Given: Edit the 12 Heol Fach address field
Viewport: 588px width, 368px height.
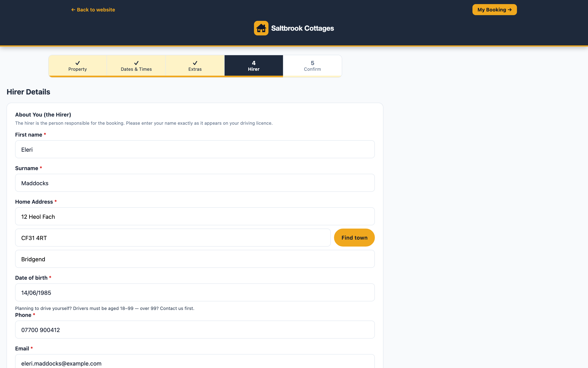Looking at the screenshot, I should click(x=195, y=216).
